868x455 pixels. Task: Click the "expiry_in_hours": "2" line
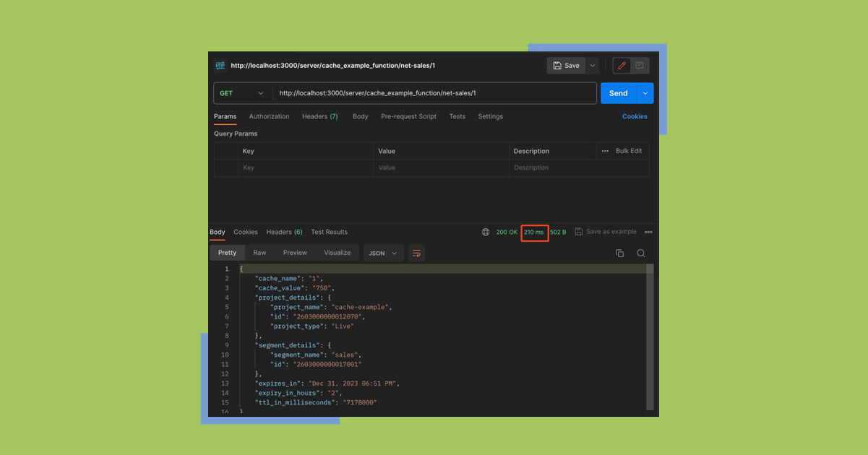click(298, 393)
